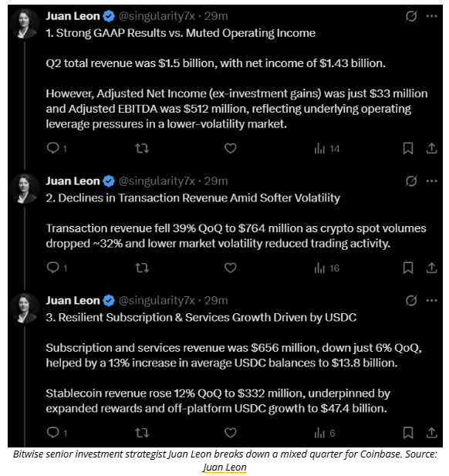
Task: Like the Strong GAAP Results tweet
Action: 231,148
